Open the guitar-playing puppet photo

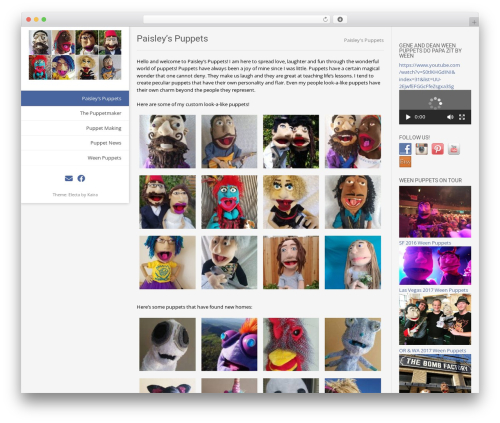tap(229, 141)
